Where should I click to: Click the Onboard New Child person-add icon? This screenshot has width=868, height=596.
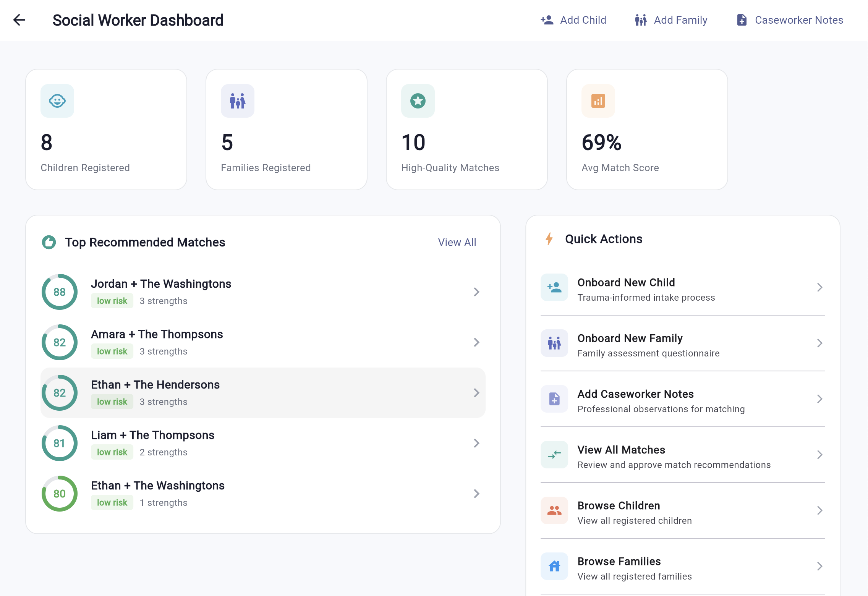click(x=554, y=287)
